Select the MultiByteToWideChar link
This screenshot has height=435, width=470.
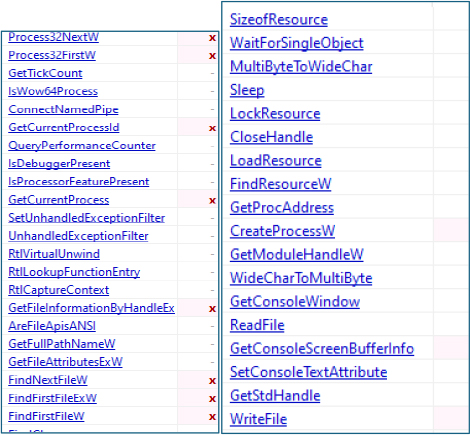(301, 67)
